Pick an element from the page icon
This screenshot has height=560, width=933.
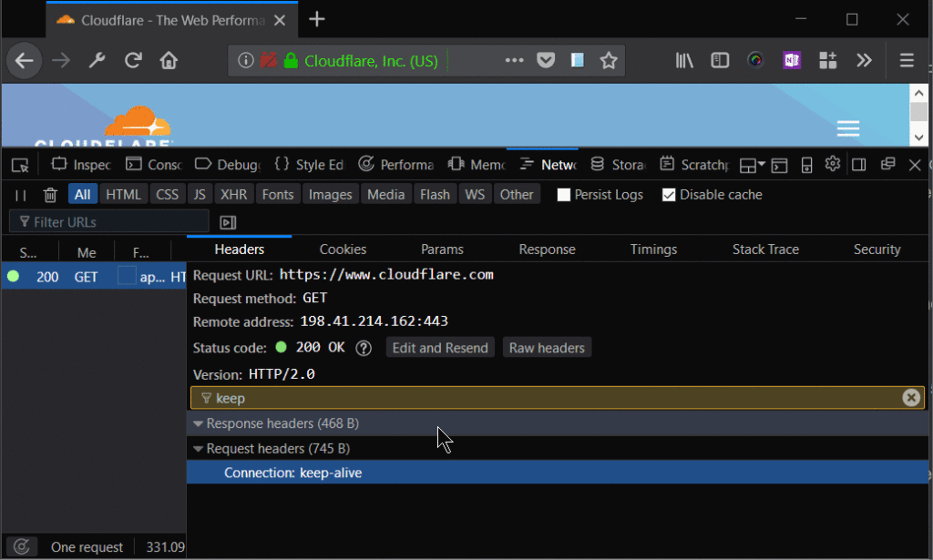[20, 165]
